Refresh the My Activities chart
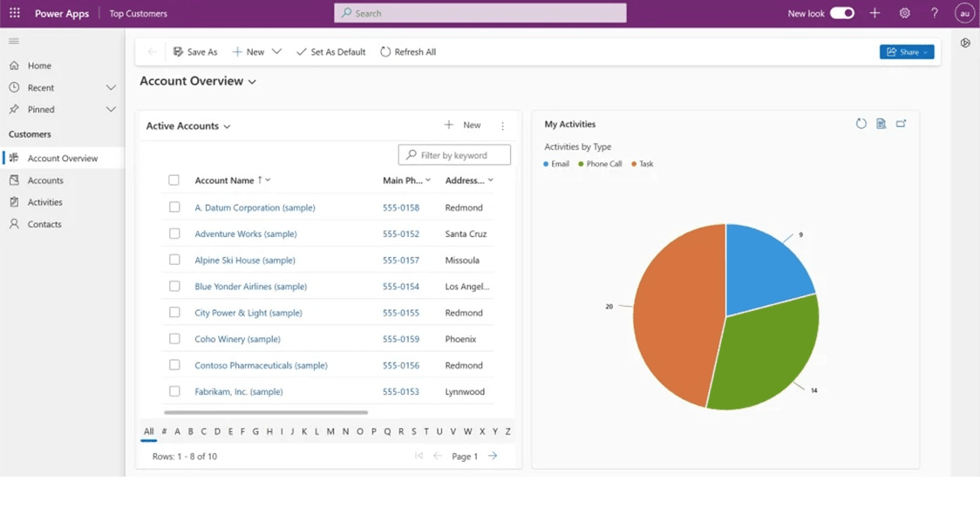The image size is (980, 515). click(861, 124)
